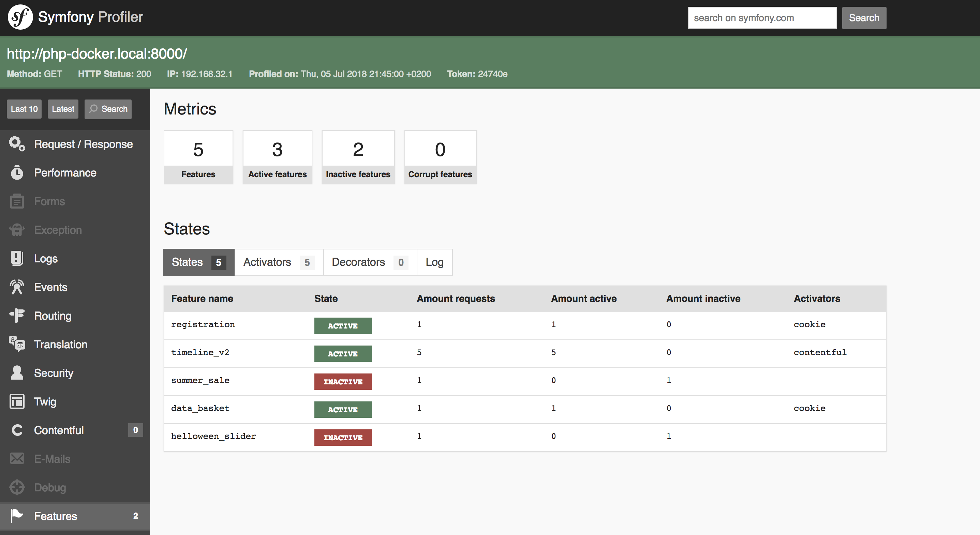Screen dimensions: 980x535
Task: Open the Twig panel icon
Action: pos(17,401)
